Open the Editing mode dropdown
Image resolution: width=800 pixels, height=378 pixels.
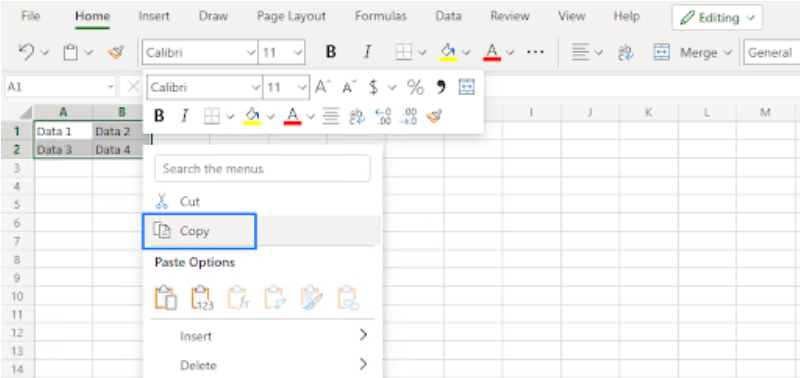[717, 17]
